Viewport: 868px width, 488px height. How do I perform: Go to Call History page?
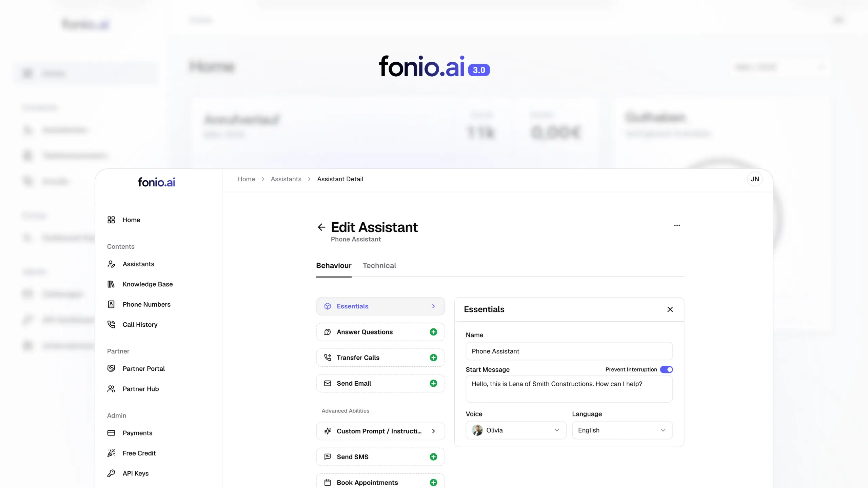pos(140,325)
